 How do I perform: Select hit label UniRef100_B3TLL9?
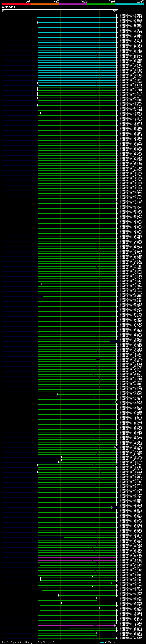(131, 50)
